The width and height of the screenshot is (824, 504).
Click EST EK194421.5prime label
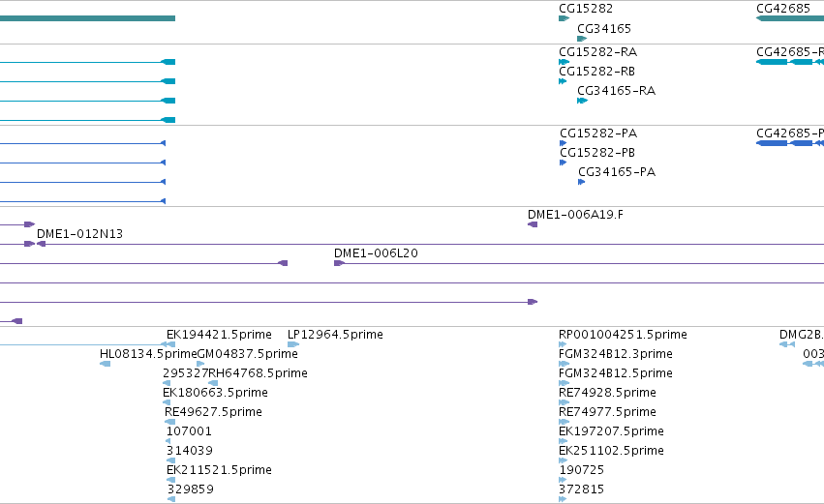pyautogui.click(x=219, y=335)
